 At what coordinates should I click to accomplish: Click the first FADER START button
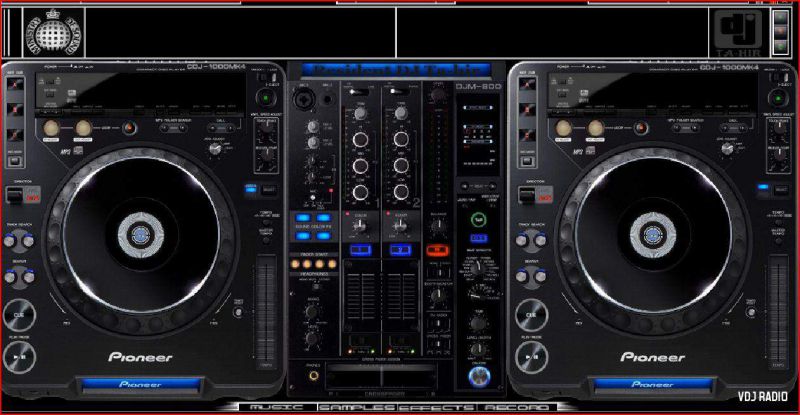pyautogui.click(x=295, y=264)
